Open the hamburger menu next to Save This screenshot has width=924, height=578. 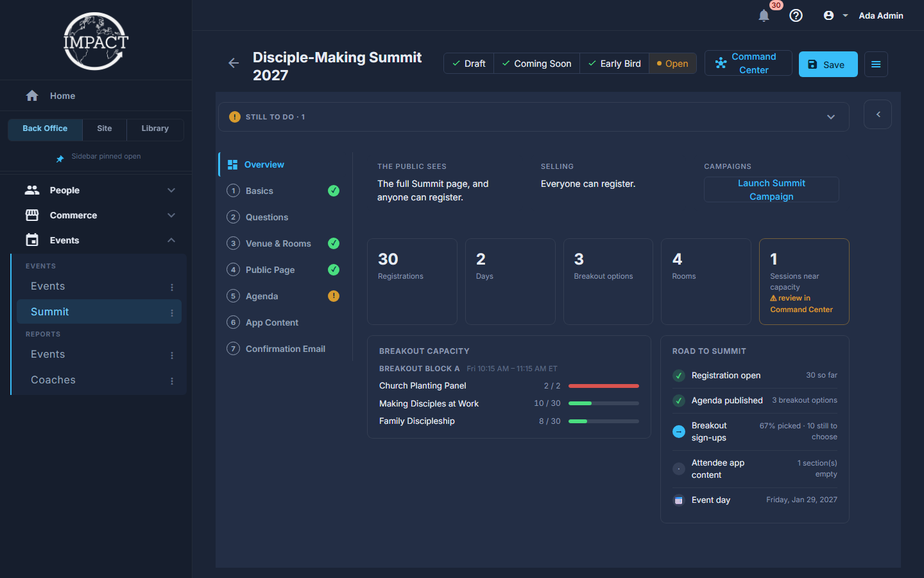[x=876, y=64]
